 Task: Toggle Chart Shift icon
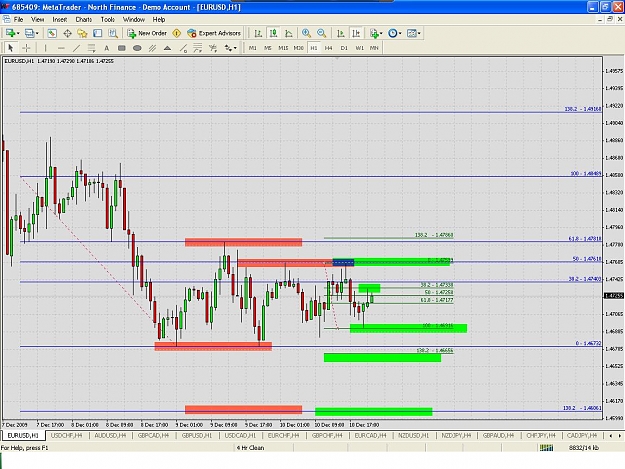pyautogui.click(x=356, y=33)
